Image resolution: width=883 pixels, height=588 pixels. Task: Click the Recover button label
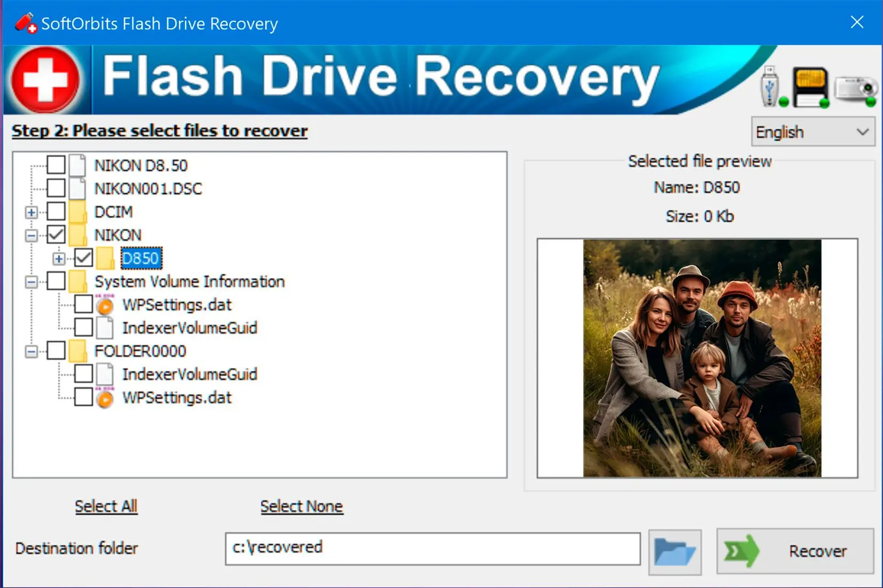(818, 551)
